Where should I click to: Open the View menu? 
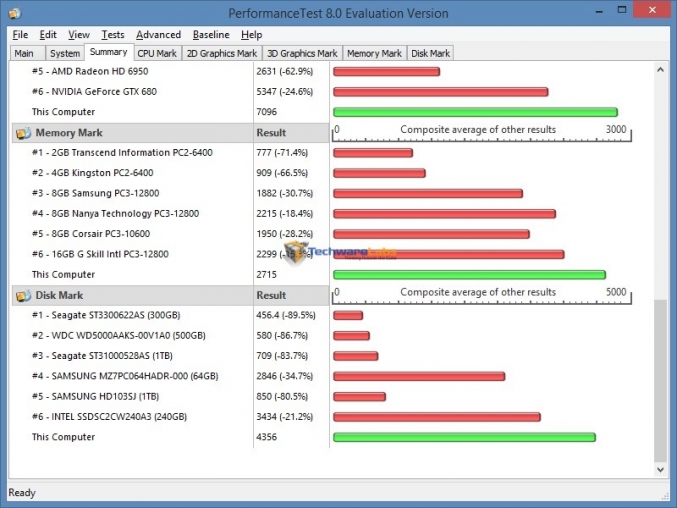pos(79,35)
